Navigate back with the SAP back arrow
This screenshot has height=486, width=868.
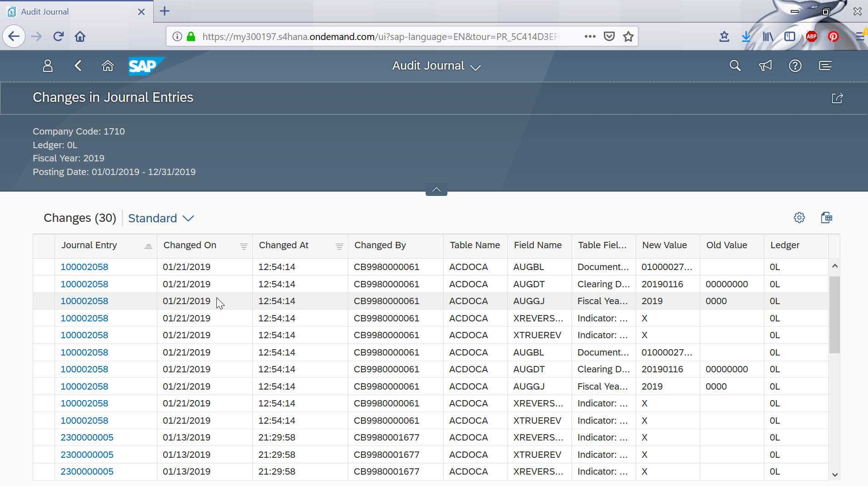point(78,65)
